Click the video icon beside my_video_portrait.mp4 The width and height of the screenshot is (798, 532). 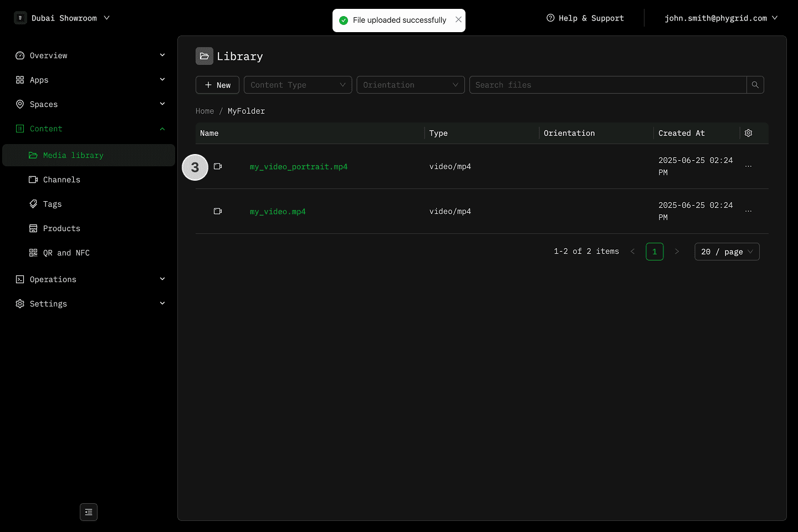tap(218, 166)
